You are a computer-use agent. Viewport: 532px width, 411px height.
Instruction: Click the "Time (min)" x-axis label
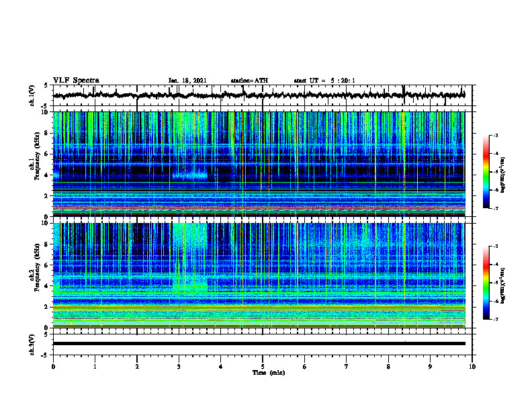pyautogui.click(x=269, y=373)
